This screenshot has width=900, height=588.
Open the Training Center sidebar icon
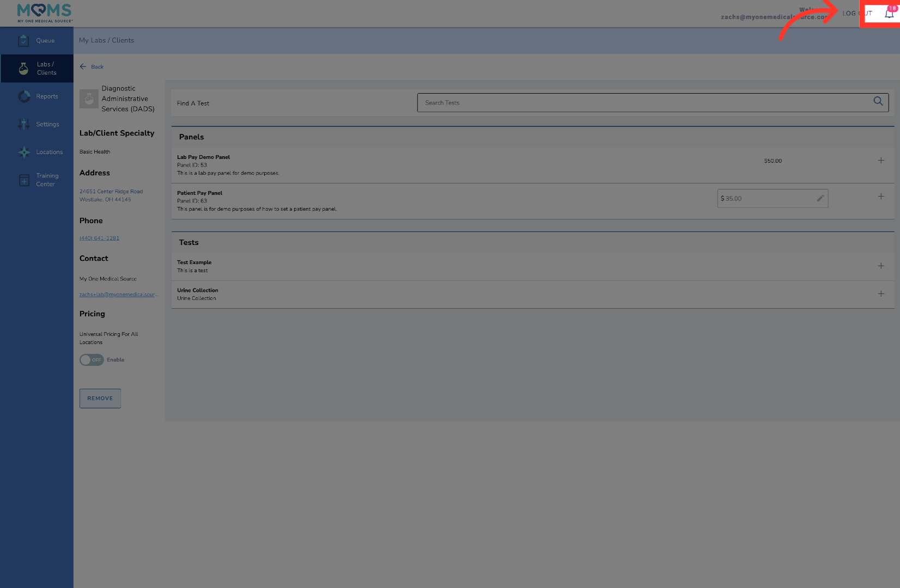pos(24,180)
